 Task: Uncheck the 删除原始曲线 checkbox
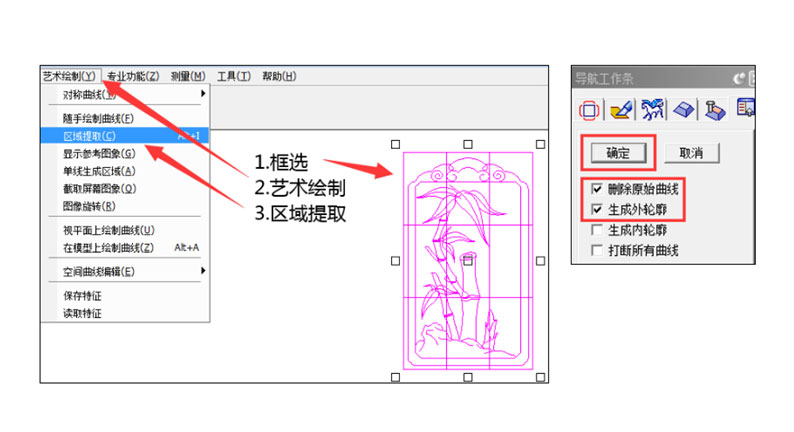597,189
